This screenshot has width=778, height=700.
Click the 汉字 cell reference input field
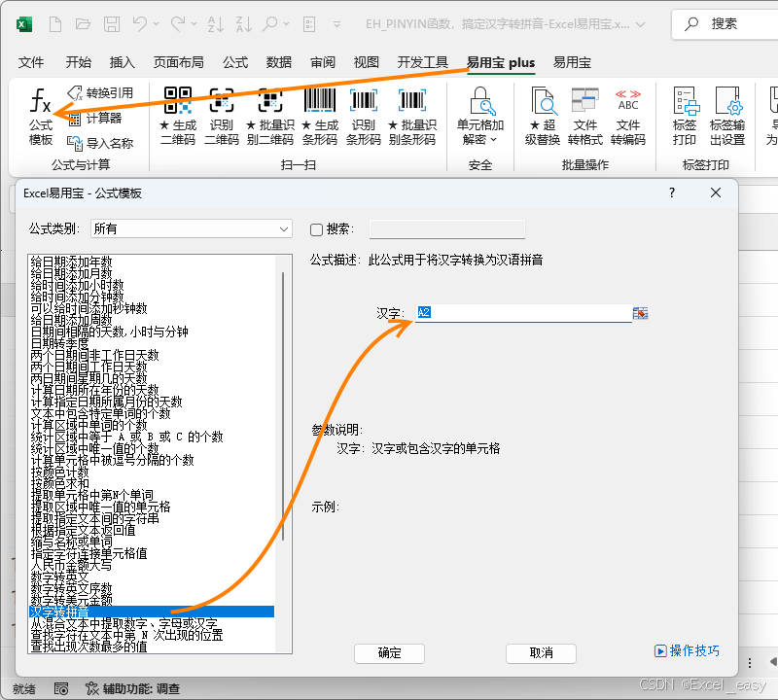tap(523, 312)
